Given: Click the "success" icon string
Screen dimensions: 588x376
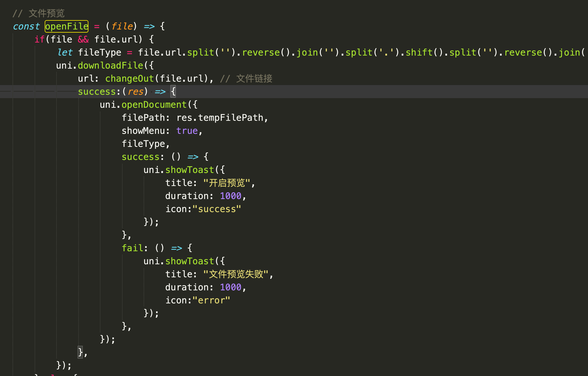Looking at the screenshot, I should click(217, 209).
